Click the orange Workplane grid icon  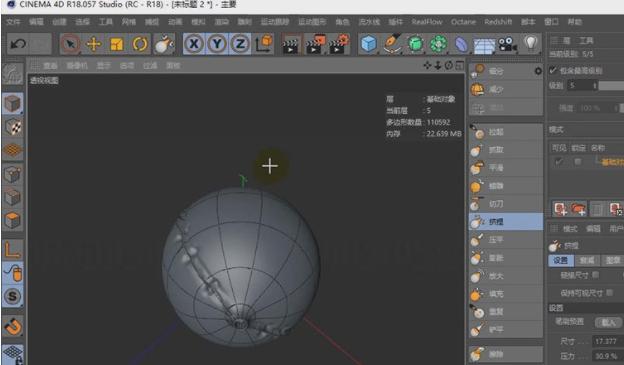(x=12, y=150)
